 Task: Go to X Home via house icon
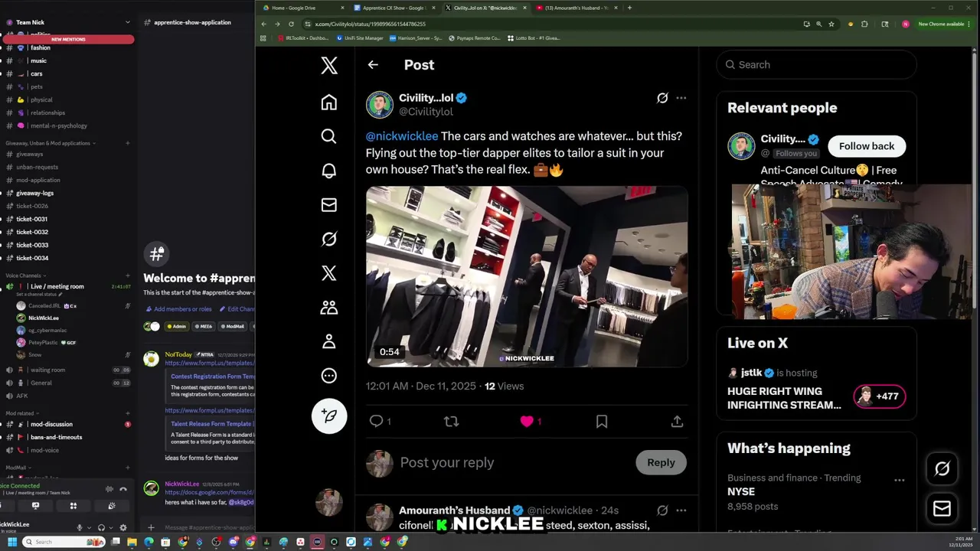pos(328,103)
